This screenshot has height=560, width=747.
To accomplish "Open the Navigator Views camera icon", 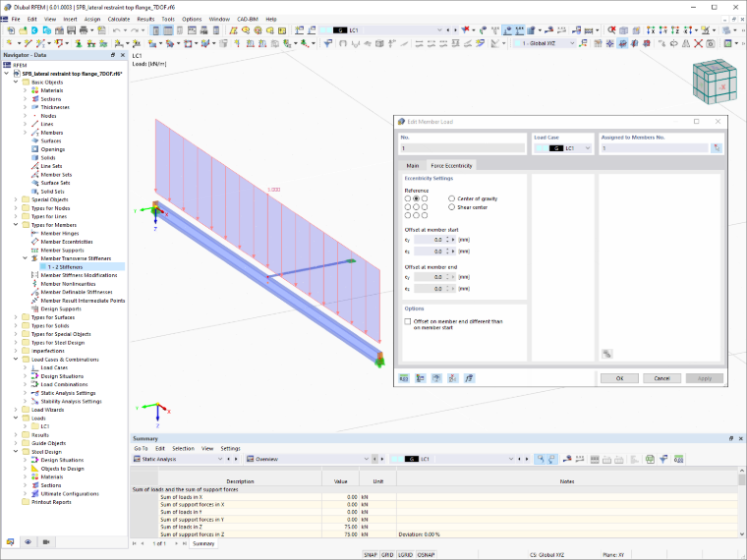I will pos(46,542).
